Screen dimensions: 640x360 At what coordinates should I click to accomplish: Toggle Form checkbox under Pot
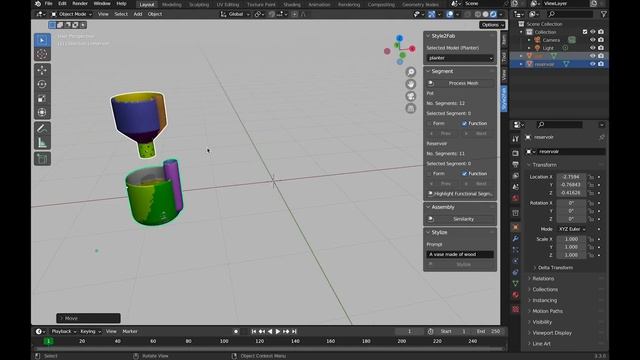[x=429, y=123]
